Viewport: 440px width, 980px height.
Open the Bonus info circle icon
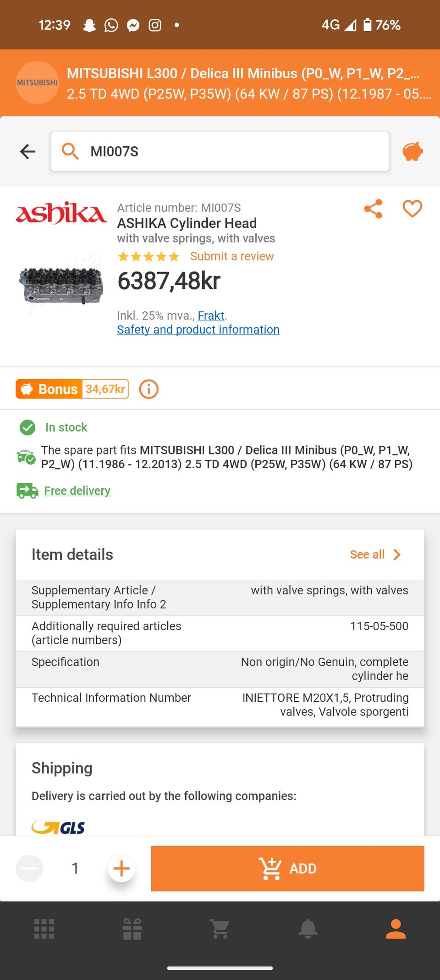tap(149, 389)
